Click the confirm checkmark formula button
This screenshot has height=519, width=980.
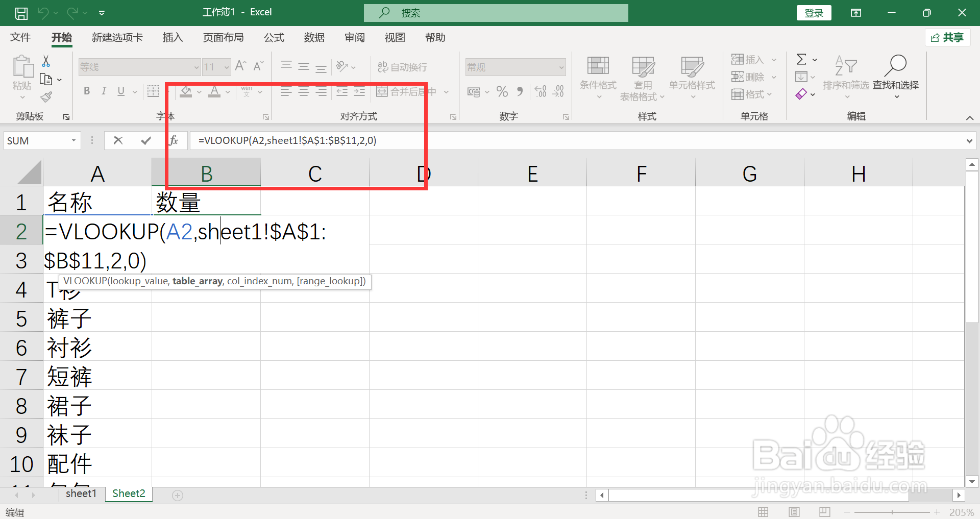(146, 140)
